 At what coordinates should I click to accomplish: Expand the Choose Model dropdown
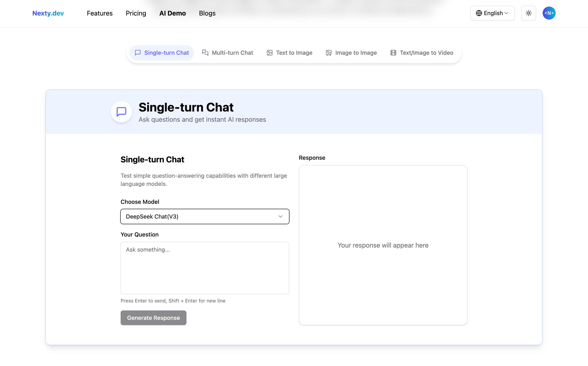[205, 216]
